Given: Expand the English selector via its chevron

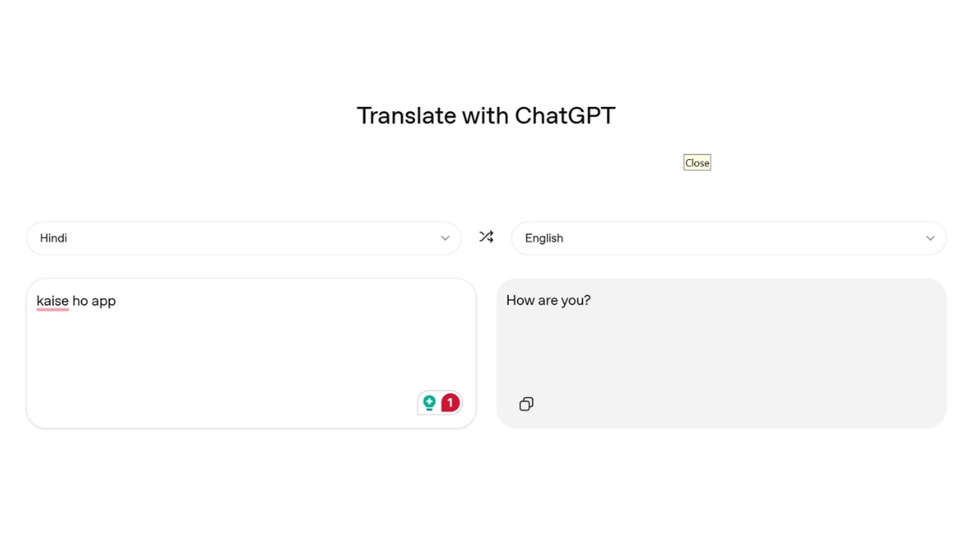Looking at the screenshot, I should pos(930,238).
